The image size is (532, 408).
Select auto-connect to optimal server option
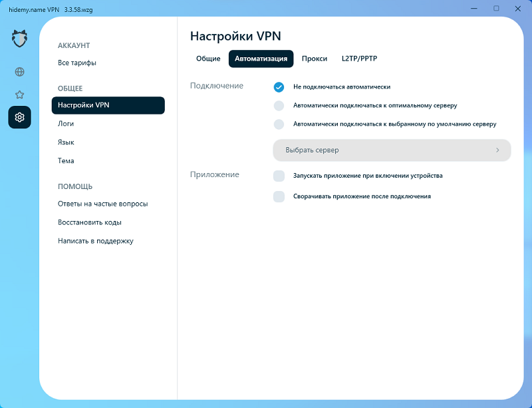[279, 106]
